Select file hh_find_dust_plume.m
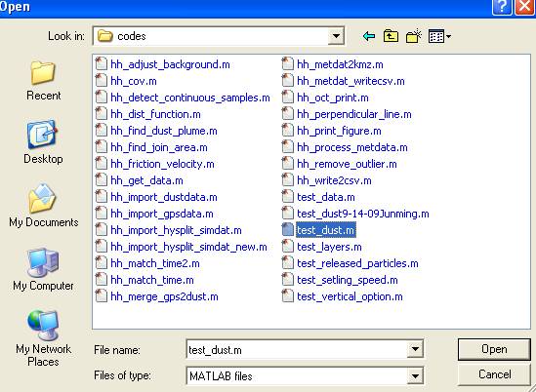The image size is (536, 392). click(164, 131)
